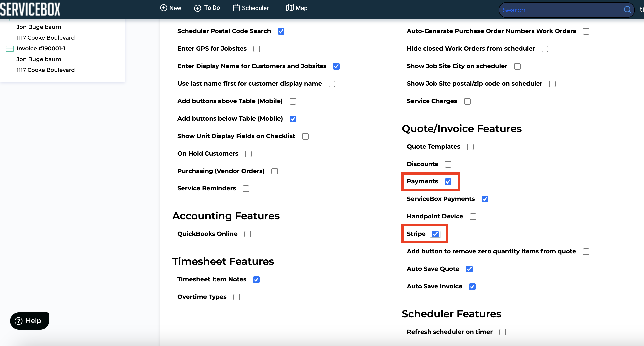Open To Do via its plus icon
This screenshot has height=346, width=644.
(198, 8)
